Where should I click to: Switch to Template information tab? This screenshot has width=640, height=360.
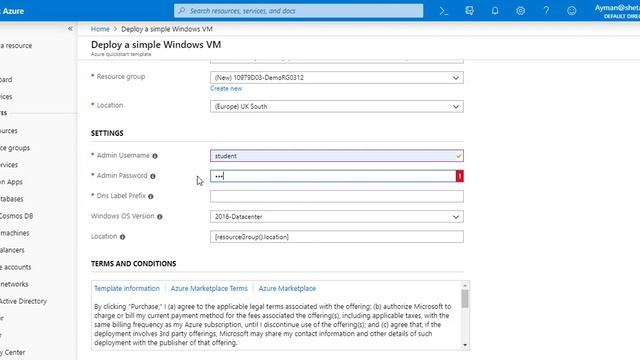127,288
